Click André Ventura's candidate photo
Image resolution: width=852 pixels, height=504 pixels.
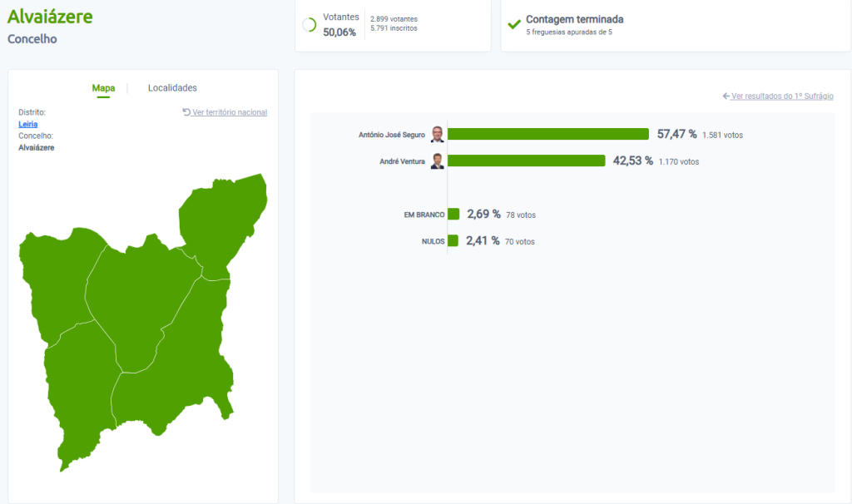(438, 161)
